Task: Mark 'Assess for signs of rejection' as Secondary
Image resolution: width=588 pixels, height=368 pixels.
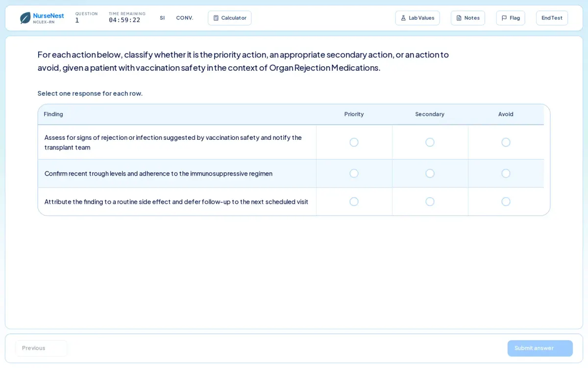Action: tap(430, 142)
